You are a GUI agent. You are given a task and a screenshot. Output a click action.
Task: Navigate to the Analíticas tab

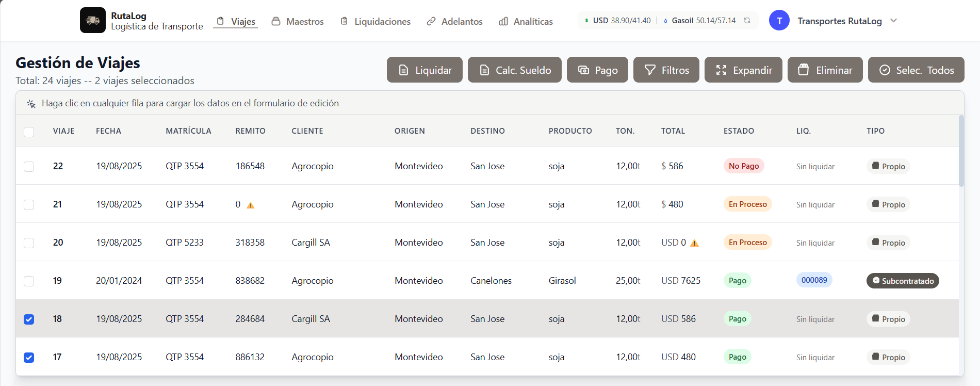pos(526,21)
